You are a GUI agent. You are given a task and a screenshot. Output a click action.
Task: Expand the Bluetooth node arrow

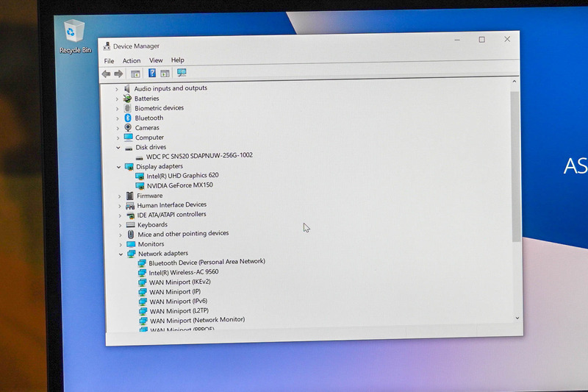pos(118,118)
